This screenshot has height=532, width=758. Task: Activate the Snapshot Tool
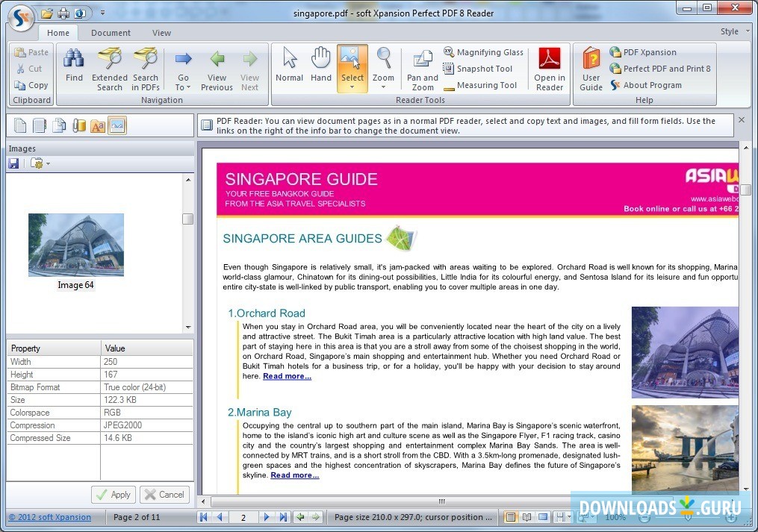click(478, 69)
